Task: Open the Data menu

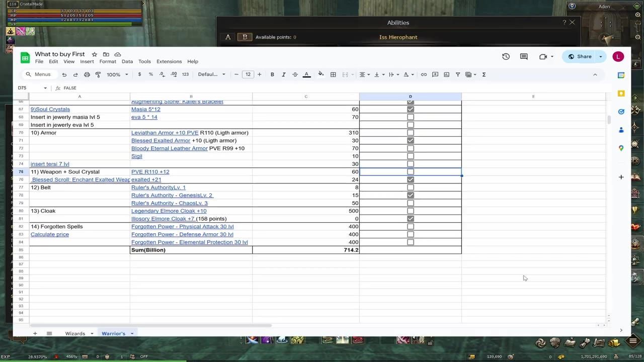Action: (x=127, y=61)
